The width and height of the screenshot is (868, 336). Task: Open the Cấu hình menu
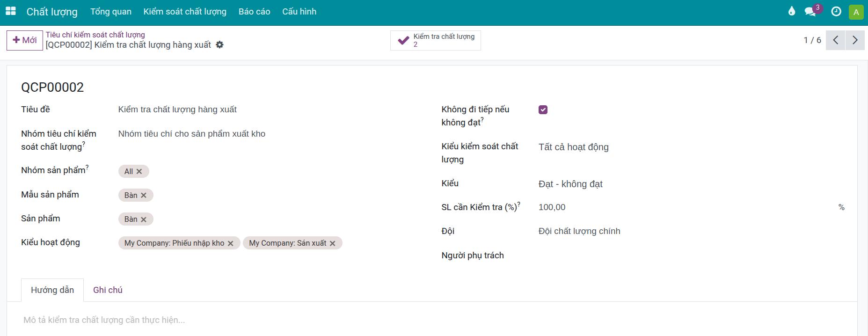pyautogui.click(x=299, y=12)
